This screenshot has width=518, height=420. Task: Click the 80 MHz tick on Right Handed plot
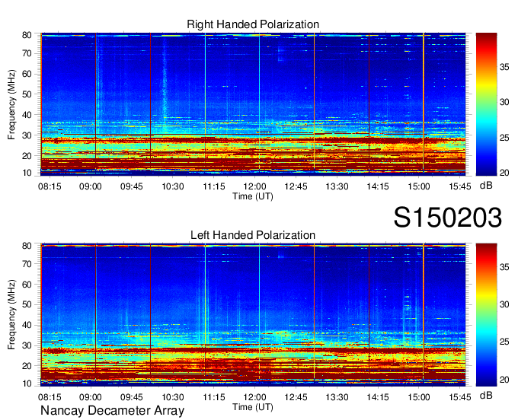tap(27, 35)
